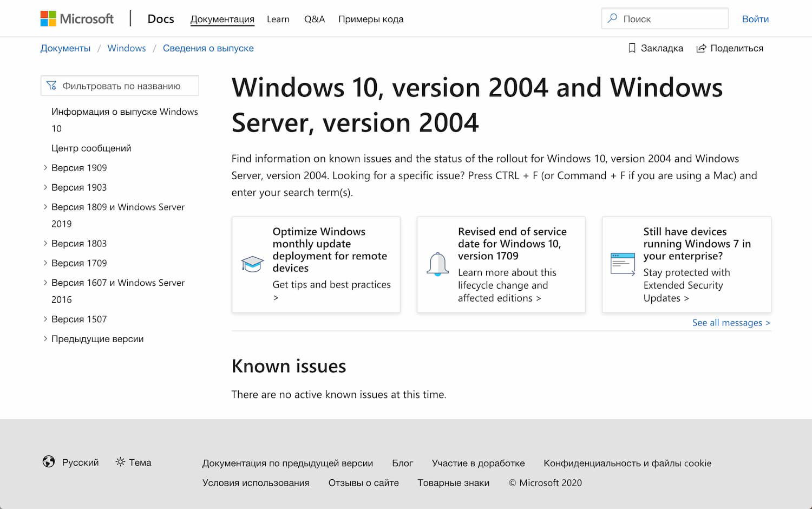Click the Windows 7 document icon on the card
The image size is (812, 509).
click(x=623, y=264)
